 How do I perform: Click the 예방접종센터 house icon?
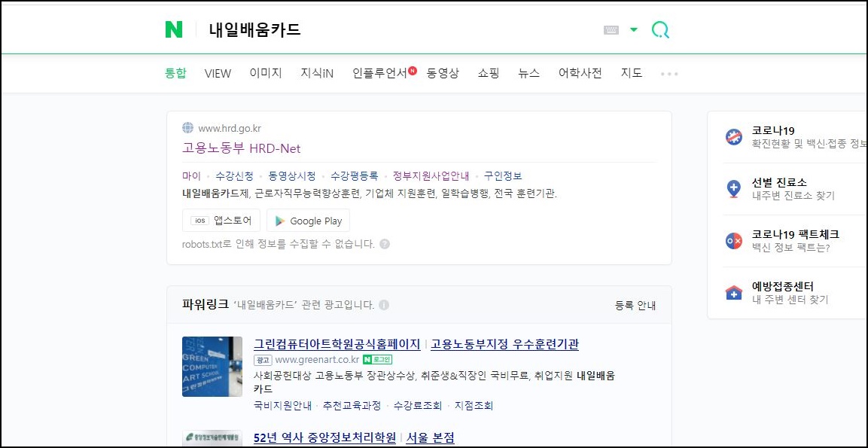click(733, 292)
